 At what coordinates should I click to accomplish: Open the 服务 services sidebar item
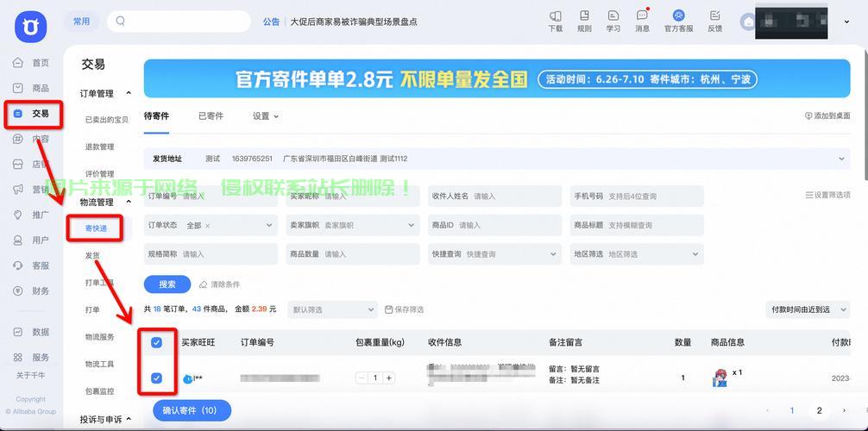[32, 358]
